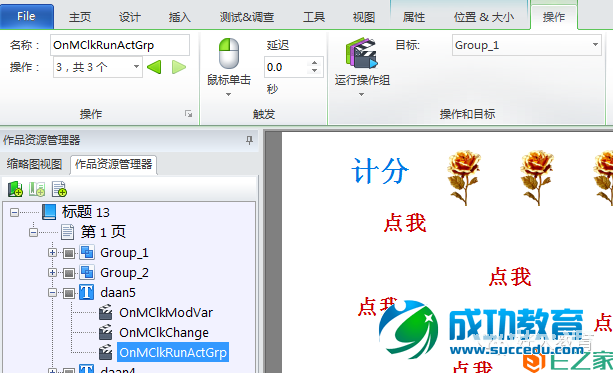The height and width of the screenshot is (373, 613).
Task: Select OnMClkChange action in tree
Action: 164,333
